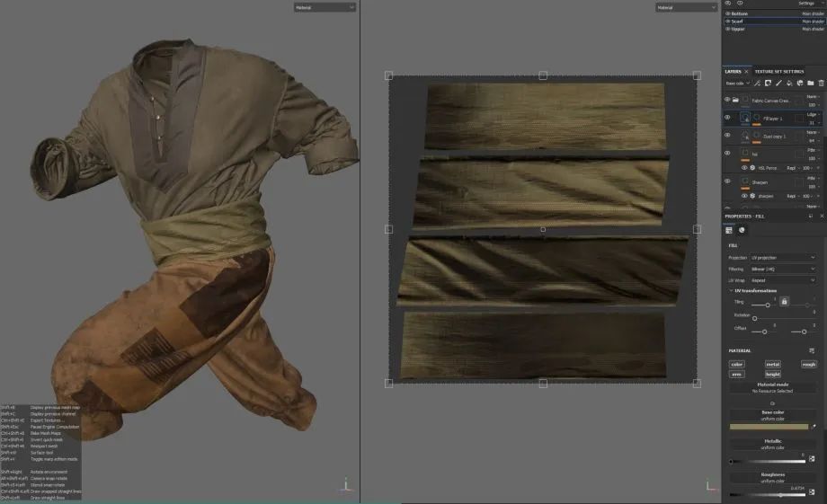Open the 3D viewport Material dropdown

(x=325, y=7)
